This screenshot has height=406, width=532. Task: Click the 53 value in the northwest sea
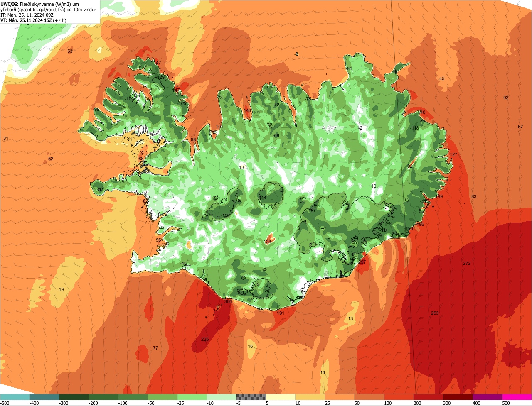point(70,51)
